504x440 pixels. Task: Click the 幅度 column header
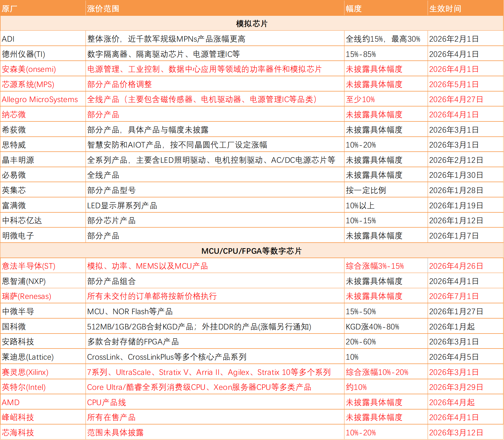tap(354, 9)
